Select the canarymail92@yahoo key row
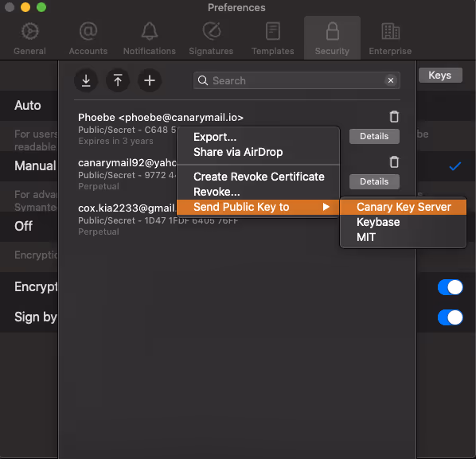The image size is (476, 459). 127,163
